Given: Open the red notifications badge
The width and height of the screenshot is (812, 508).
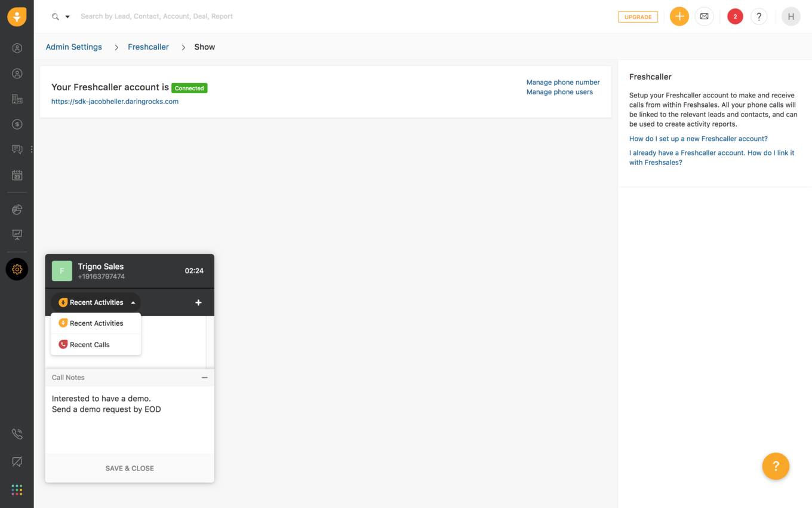Looking at the screenshot, I should tap(735, 17).
